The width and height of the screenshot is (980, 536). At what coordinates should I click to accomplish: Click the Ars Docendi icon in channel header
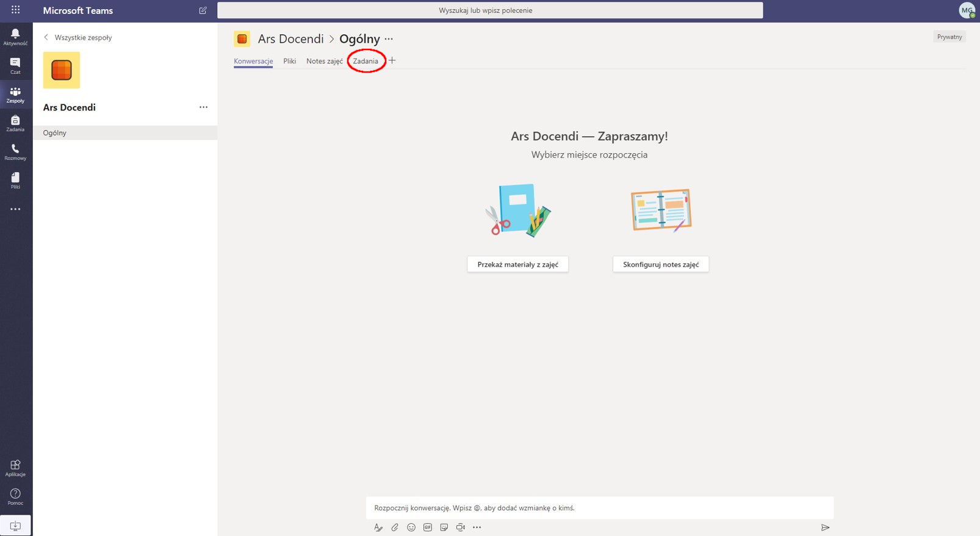pos(242,39)
